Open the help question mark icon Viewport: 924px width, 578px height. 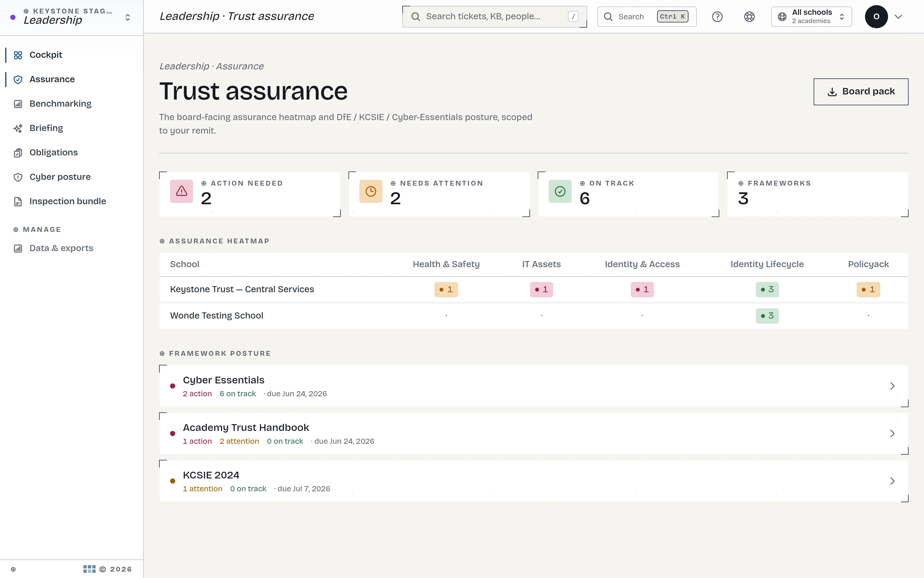(x=717, y=17)
